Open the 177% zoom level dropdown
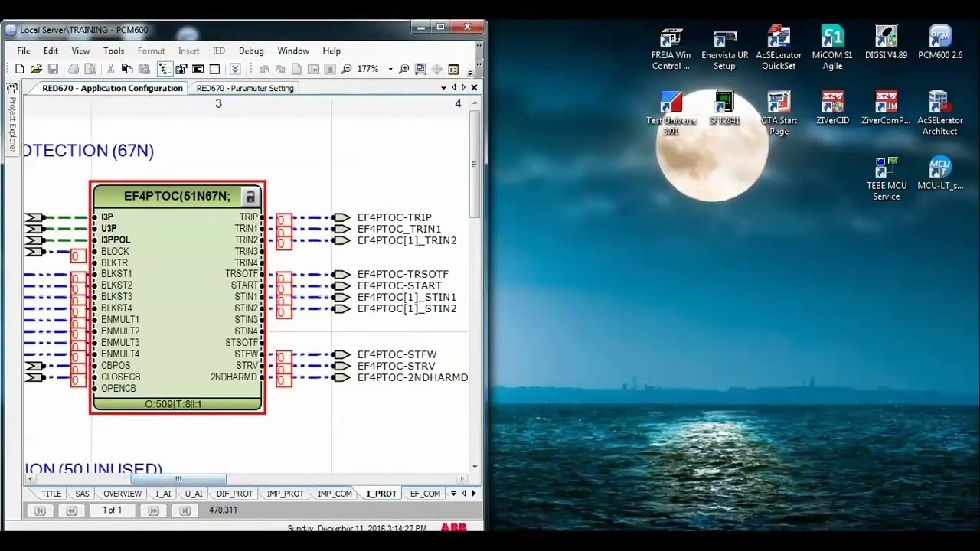 click(x=390, y=69)
